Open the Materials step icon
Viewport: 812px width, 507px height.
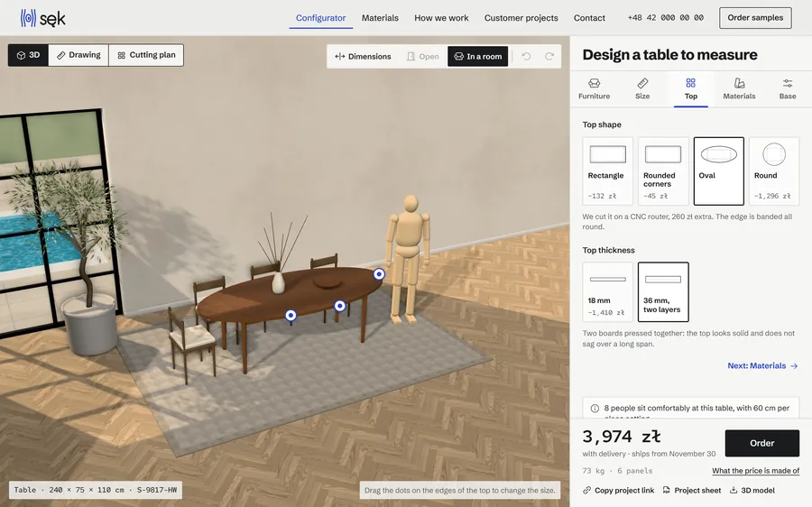739,83
